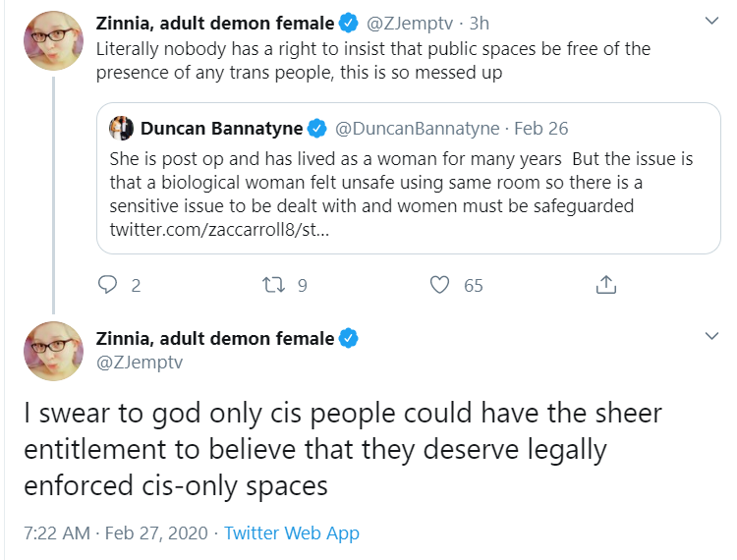The image size is (737, 560).
Task: Open the quoted Duncan Bannatyne tweet card
Action: [x=409, y=179]
